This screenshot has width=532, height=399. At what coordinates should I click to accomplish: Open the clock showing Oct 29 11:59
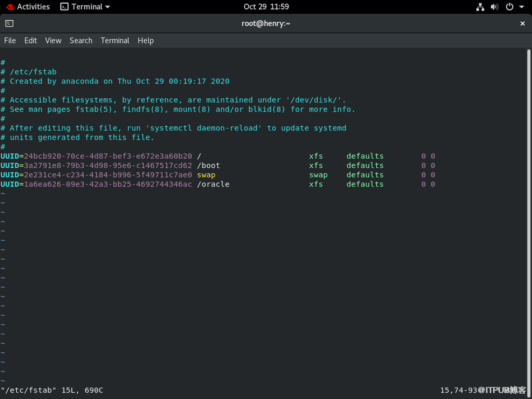click(266, 7)
